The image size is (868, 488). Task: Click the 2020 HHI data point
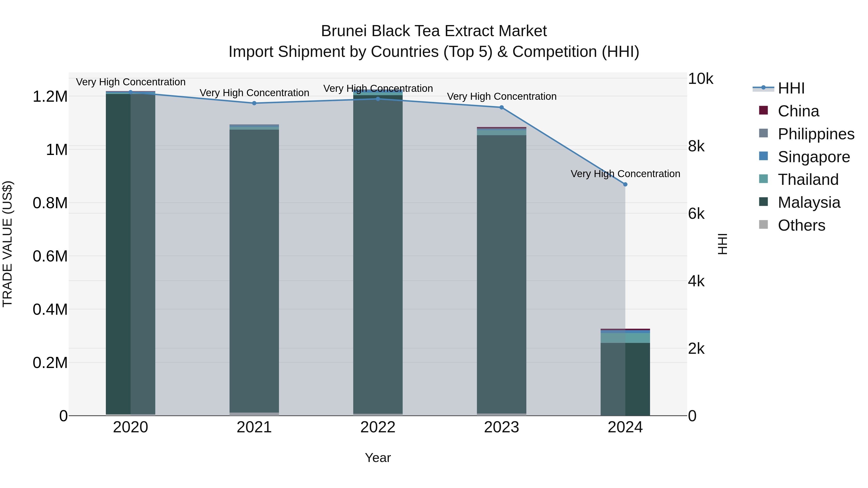[131, 92]
